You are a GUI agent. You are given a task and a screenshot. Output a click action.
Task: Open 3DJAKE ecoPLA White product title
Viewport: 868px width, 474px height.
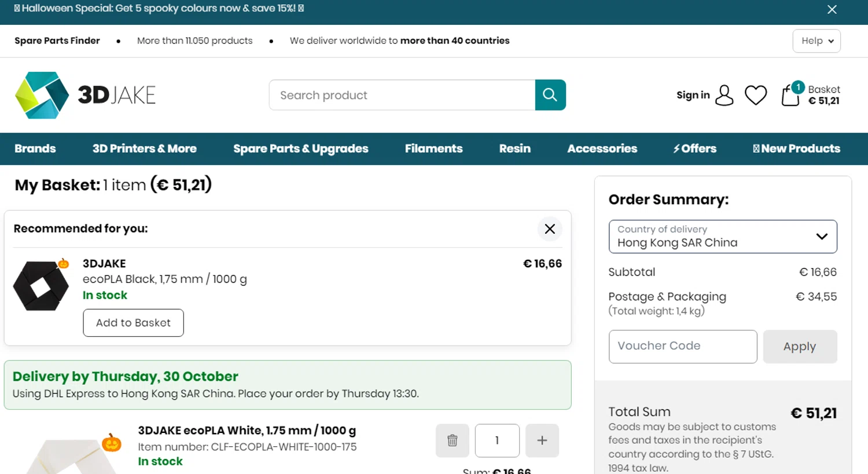coord(247,431)
